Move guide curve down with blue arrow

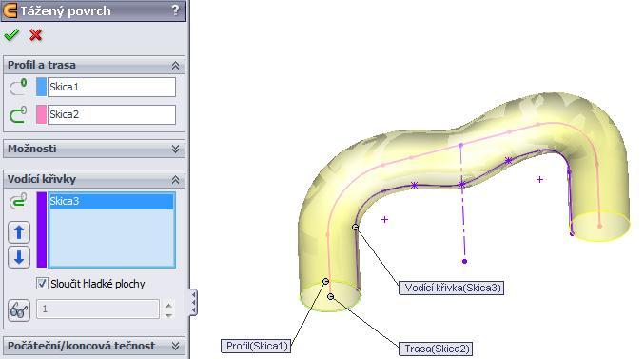[x=19, y=257]
